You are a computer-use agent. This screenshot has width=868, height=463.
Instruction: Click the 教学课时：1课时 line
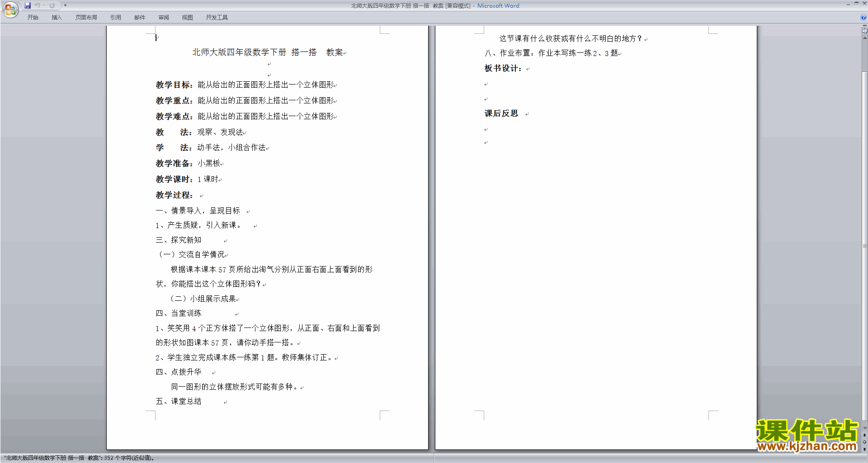pos(187,179)
